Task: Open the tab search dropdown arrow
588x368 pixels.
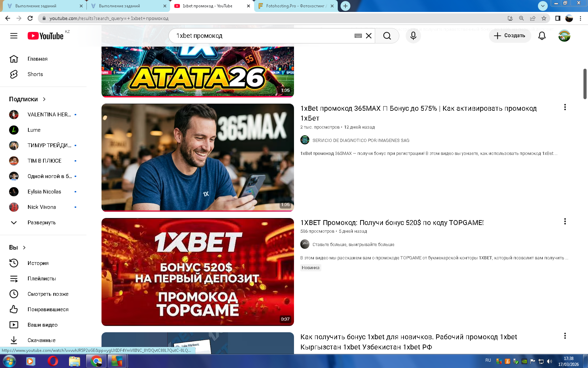Action: click(x=542, y=6)
